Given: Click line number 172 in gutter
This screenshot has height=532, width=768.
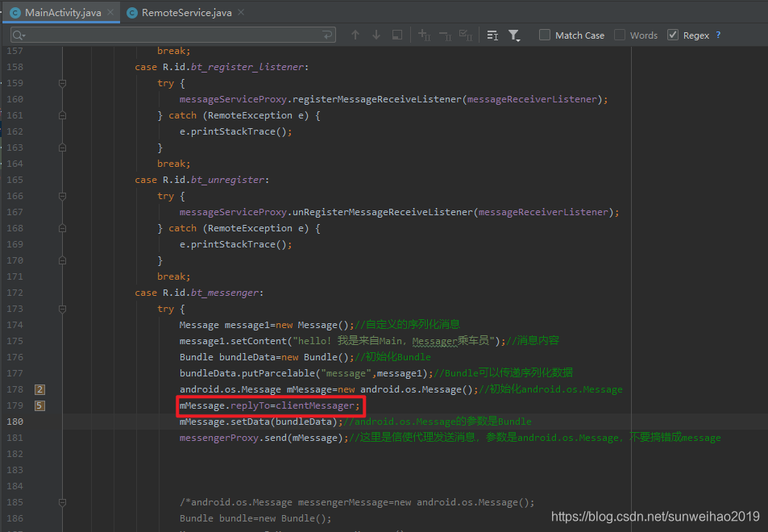Looking at the screenshot, I should [x=15, y=293].
